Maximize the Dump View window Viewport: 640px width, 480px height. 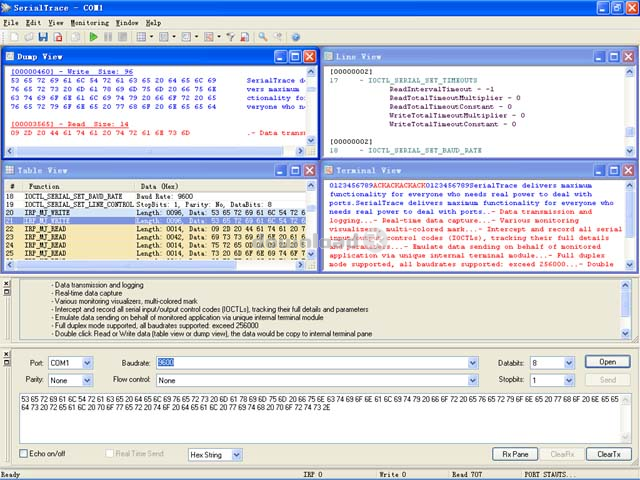[x=295, y=57]
